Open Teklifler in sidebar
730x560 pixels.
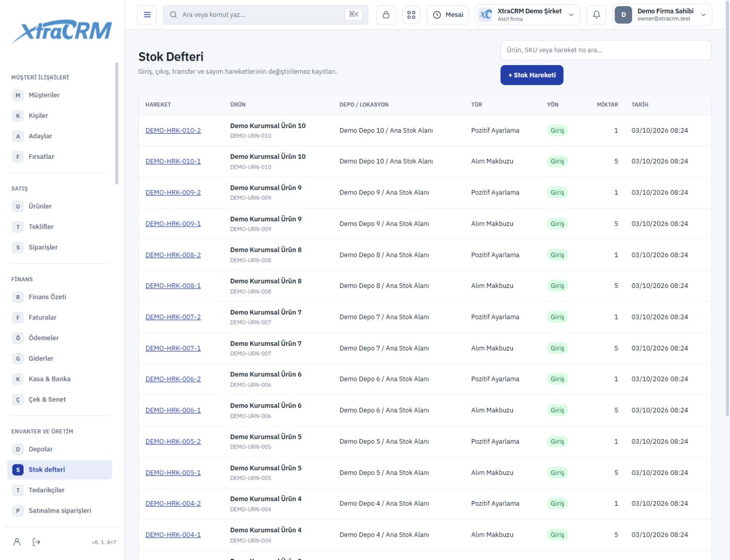60,227
